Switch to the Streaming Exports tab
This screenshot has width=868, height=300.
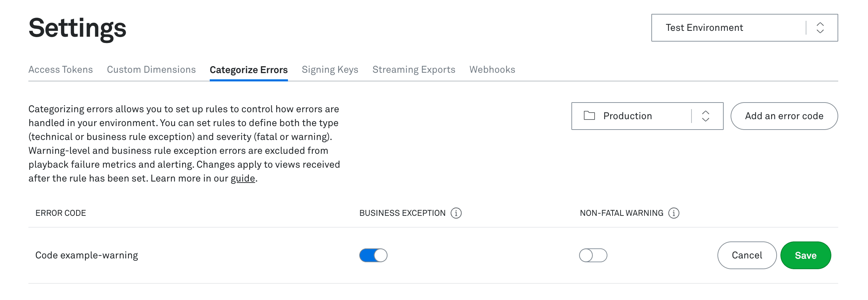pos(414,70)
